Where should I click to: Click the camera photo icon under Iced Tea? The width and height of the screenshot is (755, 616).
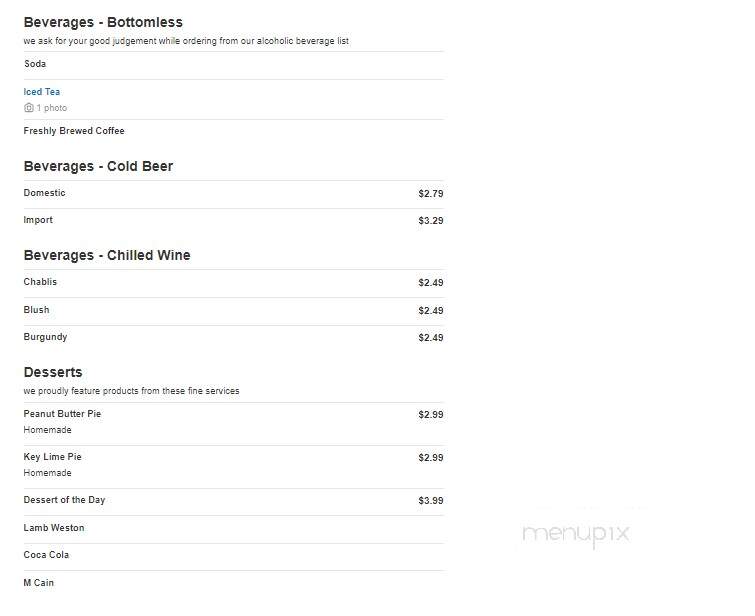(28, 108)
